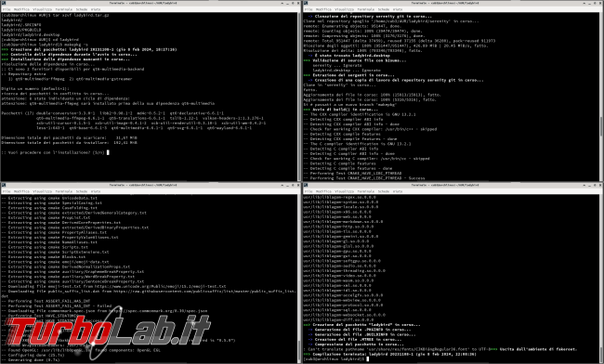604x364 pixels.
Task: Open Aiuto menu in the serenity cloning terminal
Action: tap(398, 9)
